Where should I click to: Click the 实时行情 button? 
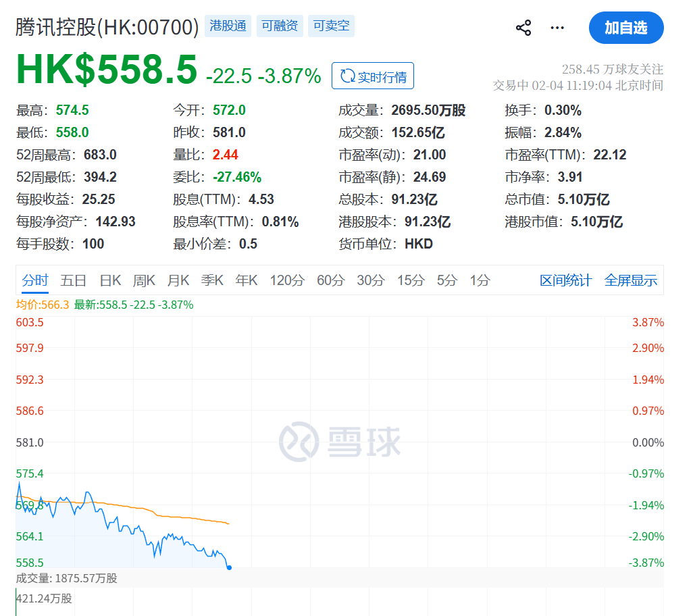click(x=373, y=76)
